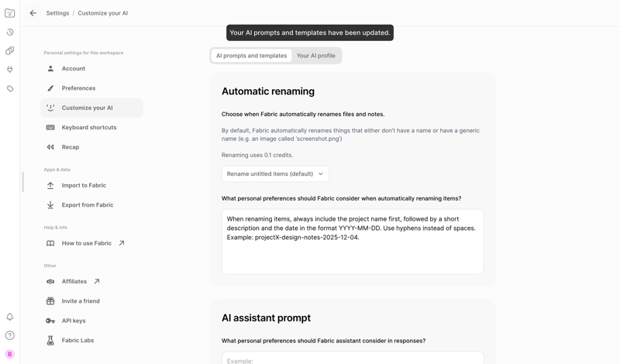Viewport: 620px width, 364px height.
Task: Go to Account settings
Action: (x=74, y=69)
